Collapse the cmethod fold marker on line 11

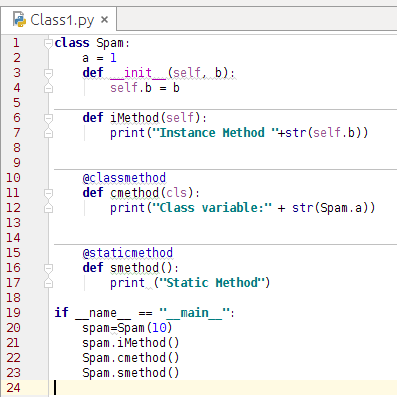pos(48,193)
